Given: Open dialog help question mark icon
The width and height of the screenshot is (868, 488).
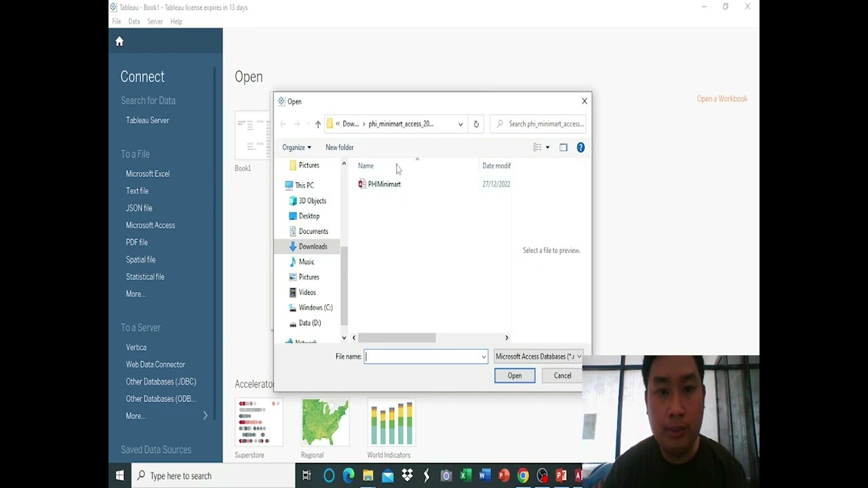Looking at the screenshot, I should [580, 147].
